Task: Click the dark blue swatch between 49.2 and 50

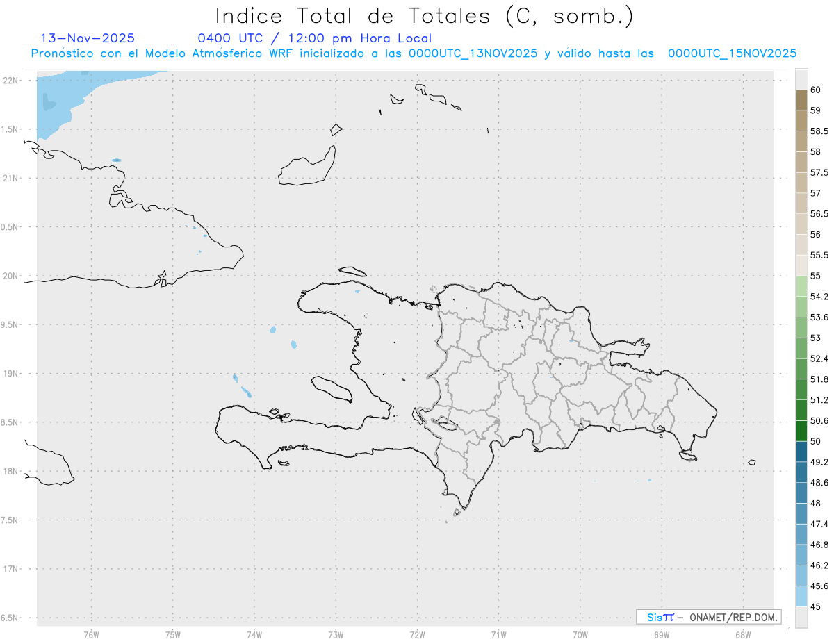Action: click(x=801, y=452)
